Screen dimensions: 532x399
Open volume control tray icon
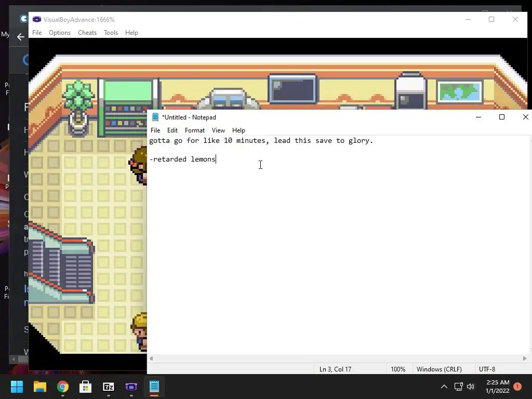471,387
